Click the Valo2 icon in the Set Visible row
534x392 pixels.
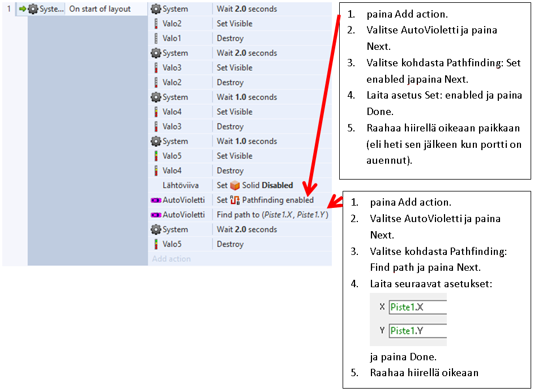coord(156,24)
